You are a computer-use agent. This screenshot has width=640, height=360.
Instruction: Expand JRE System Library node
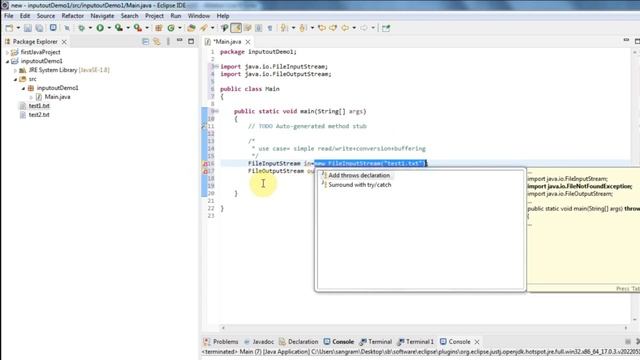click(16, 70)
